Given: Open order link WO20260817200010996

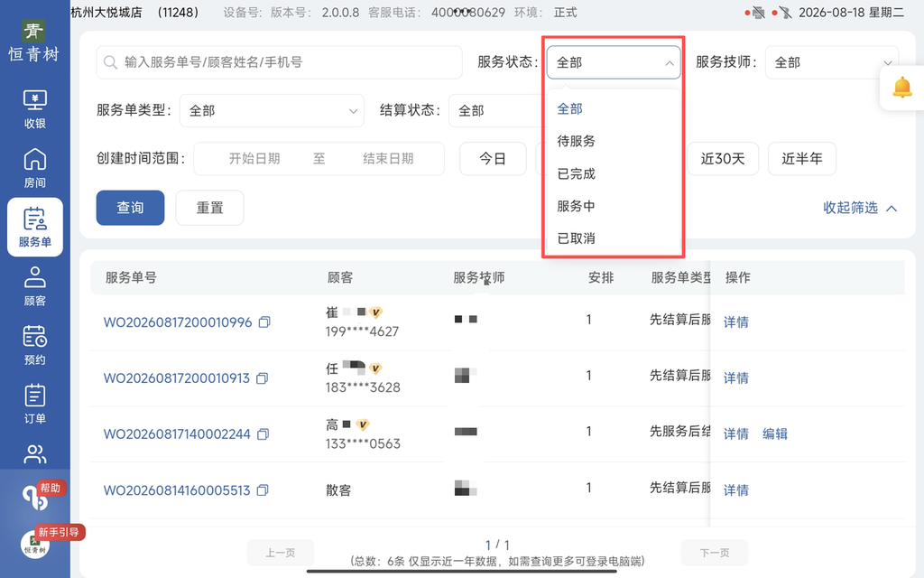Looking at the screenshot, I should [178, 322].
